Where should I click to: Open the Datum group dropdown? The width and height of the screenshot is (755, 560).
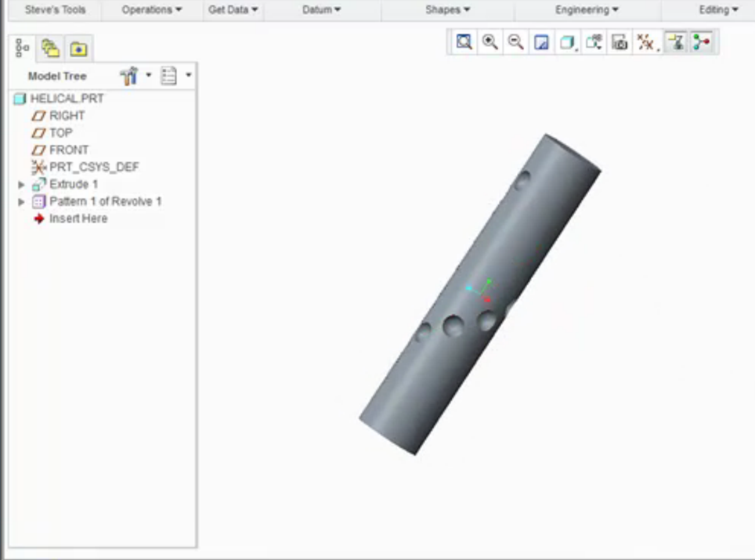pyautogui.click(x=321, y=9)
